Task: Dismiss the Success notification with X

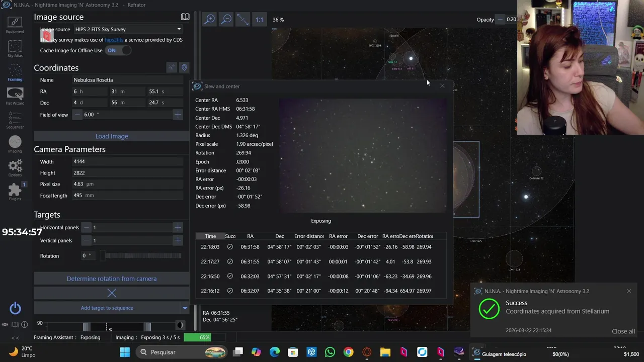Action: (x=629, y=291)
